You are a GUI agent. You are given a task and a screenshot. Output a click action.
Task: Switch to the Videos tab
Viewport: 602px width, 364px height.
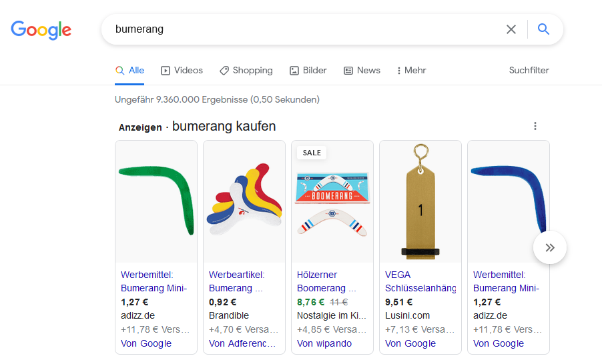coord(182,70)
